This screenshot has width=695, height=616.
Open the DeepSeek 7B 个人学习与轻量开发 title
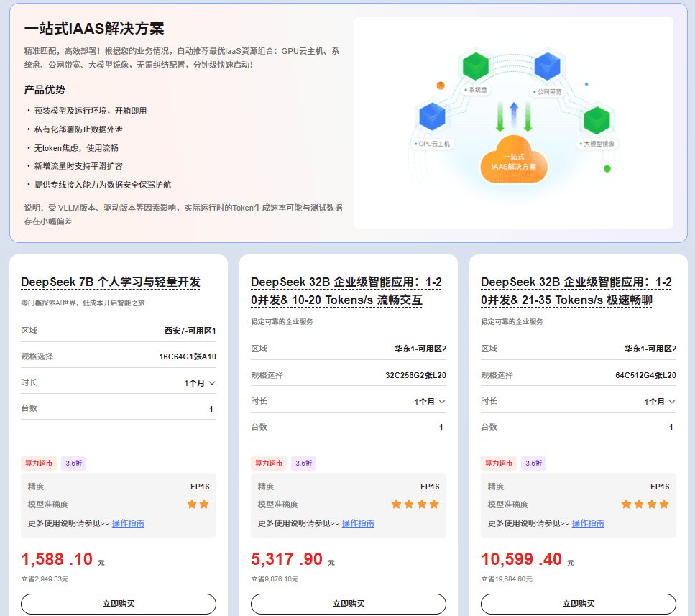(x=111, y=282)
